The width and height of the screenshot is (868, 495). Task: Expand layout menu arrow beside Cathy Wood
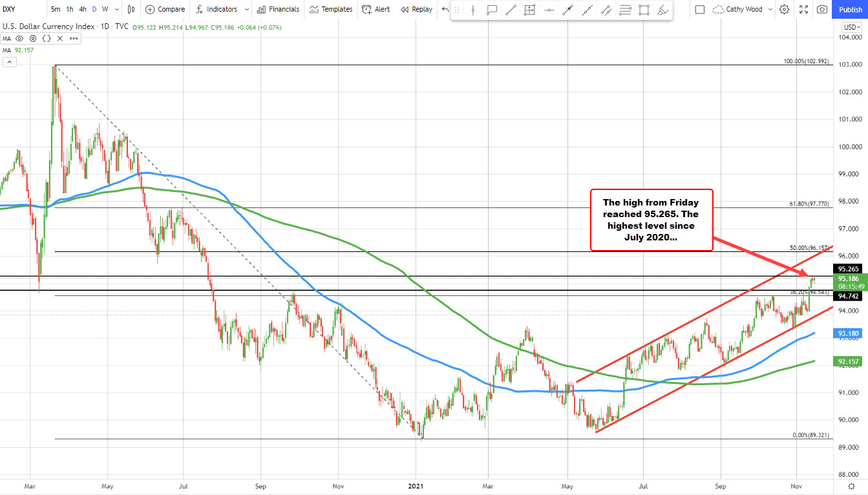(769, 9)
